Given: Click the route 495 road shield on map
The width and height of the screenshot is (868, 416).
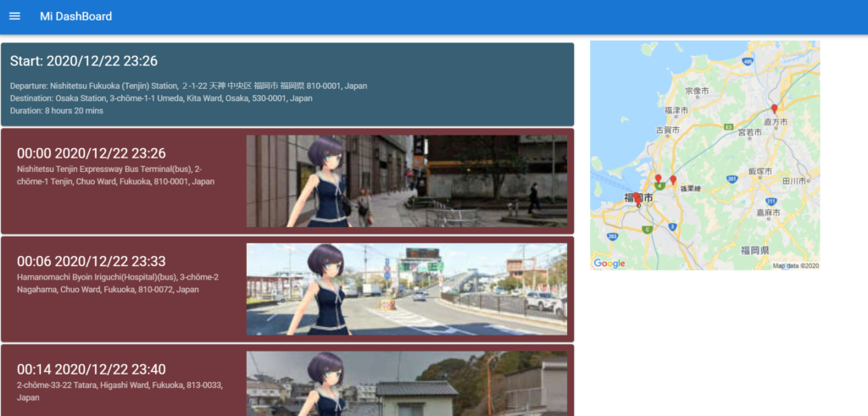Looking at the screenshot, I should point(748,62).
